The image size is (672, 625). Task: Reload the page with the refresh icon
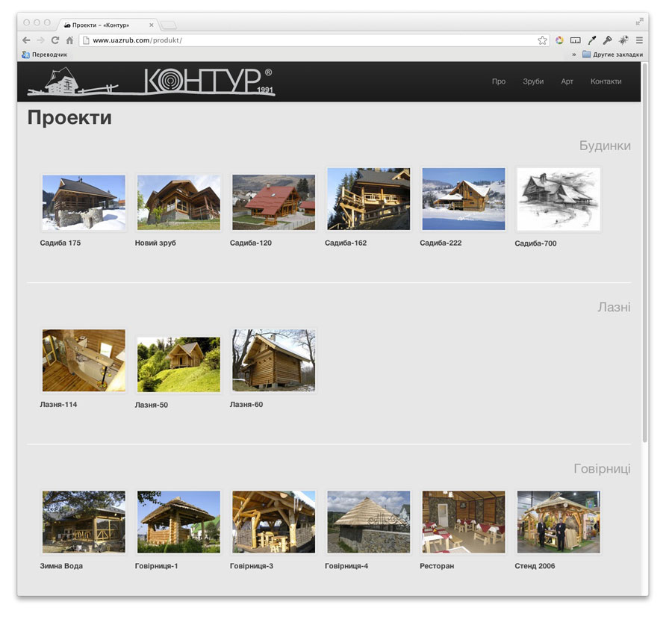[x=55, y=40]
